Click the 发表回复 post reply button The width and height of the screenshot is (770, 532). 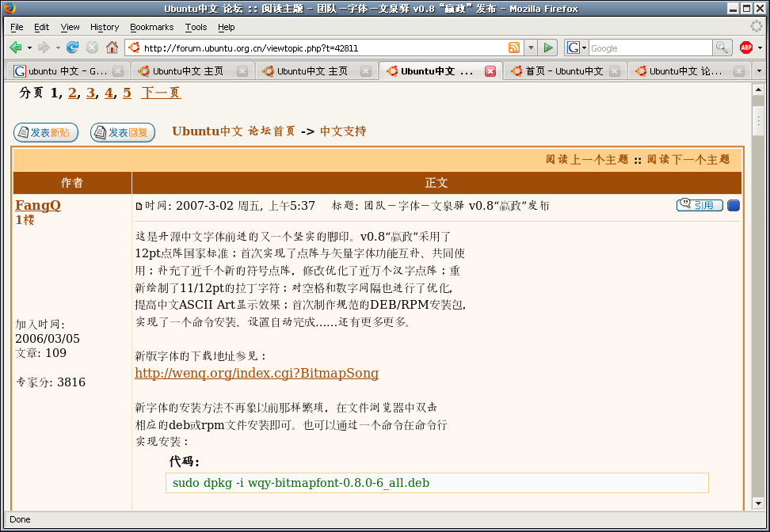tap(123, 132)
